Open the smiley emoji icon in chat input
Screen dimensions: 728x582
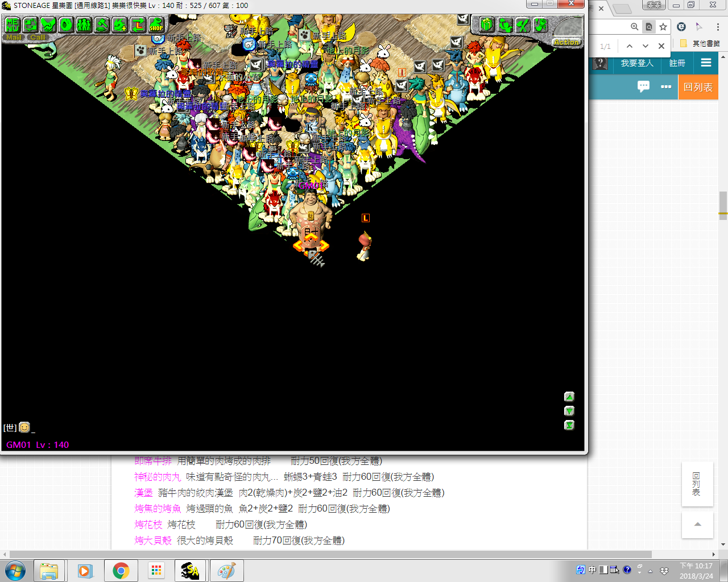tap(24, 427)
